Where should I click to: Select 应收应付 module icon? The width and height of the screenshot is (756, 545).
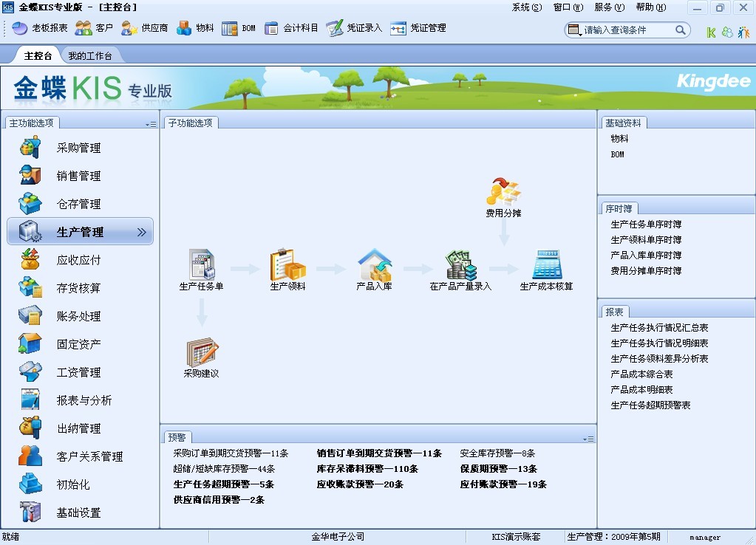pos(30,260)
